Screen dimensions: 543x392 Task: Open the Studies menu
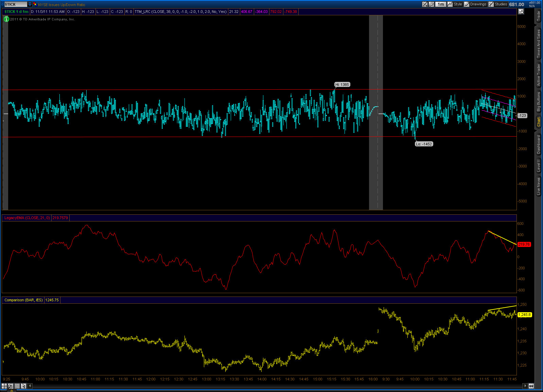pyautogui.click(x=498, y=4)
